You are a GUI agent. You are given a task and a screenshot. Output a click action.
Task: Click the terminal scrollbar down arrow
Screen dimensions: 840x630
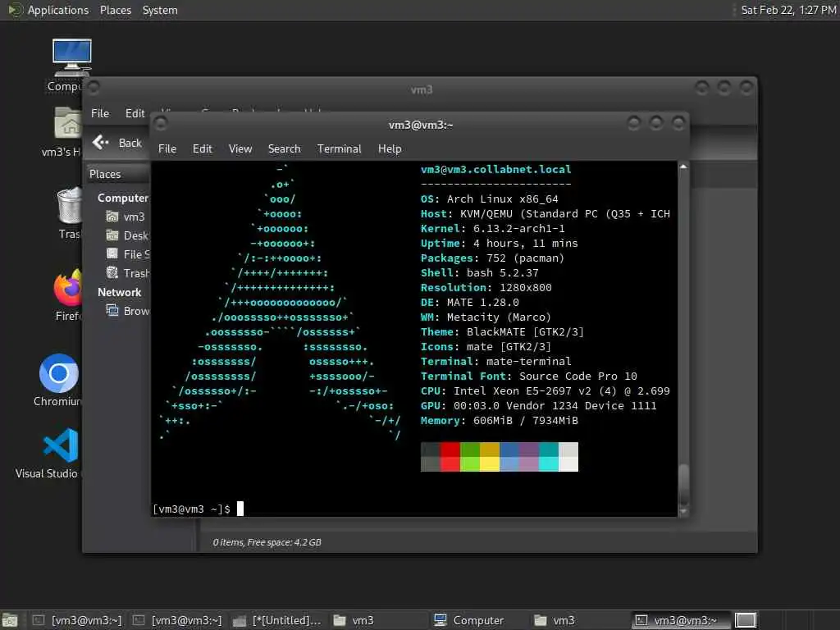tap(683, 512)
